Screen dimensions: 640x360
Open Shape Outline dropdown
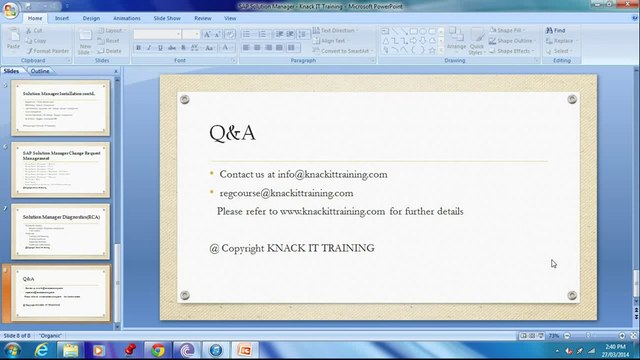[x=513, y=41]
